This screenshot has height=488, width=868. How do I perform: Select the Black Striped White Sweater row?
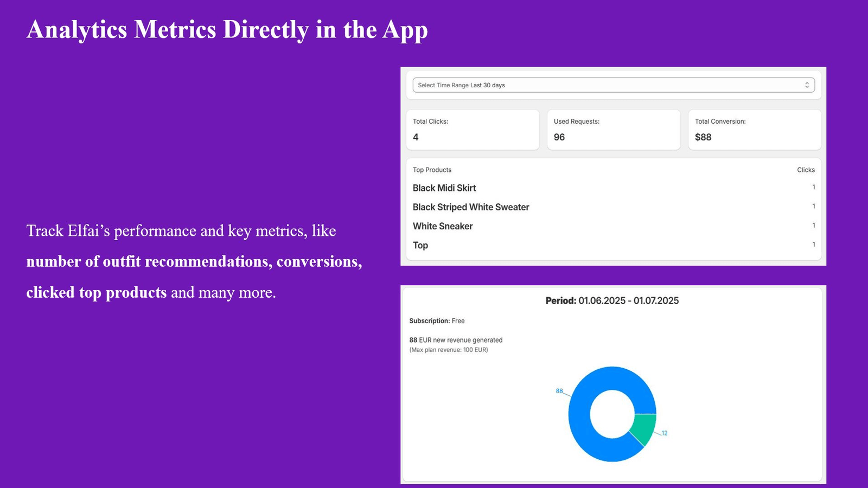(x=614, y=207)
